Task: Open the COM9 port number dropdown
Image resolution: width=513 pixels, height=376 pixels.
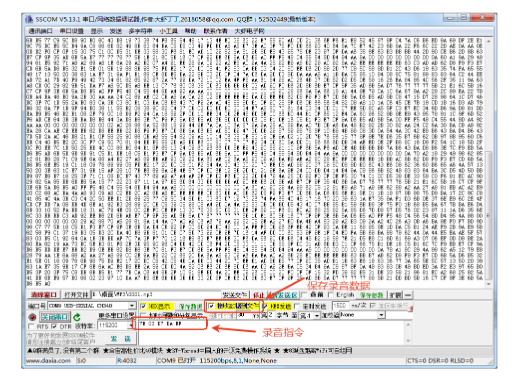Action: click(132, 306)
